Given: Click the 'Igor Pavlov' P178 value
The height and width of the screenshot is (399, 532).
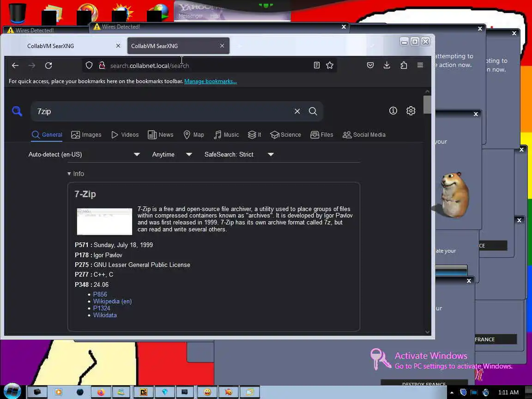Looking at the screenshot, I should (108, 255).
